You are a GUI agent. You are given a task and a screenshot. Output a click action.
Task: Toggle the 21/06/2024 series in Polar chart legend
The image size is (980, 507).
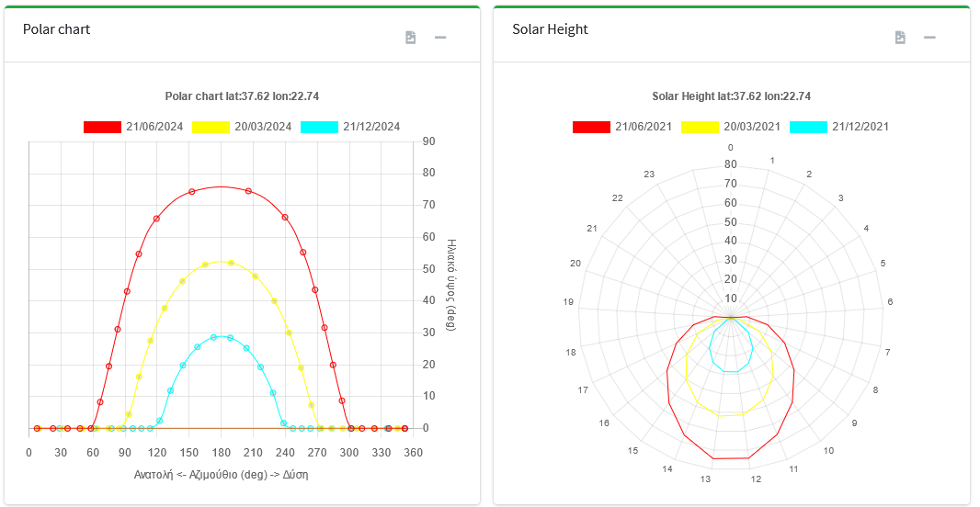pos(127,127)
